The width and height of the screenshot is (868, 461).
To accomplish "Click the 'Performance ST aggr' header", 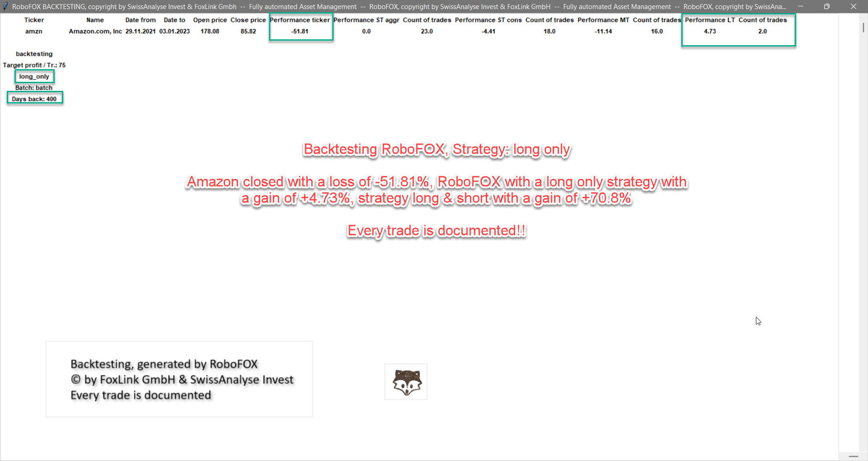I will coord(366,20).
